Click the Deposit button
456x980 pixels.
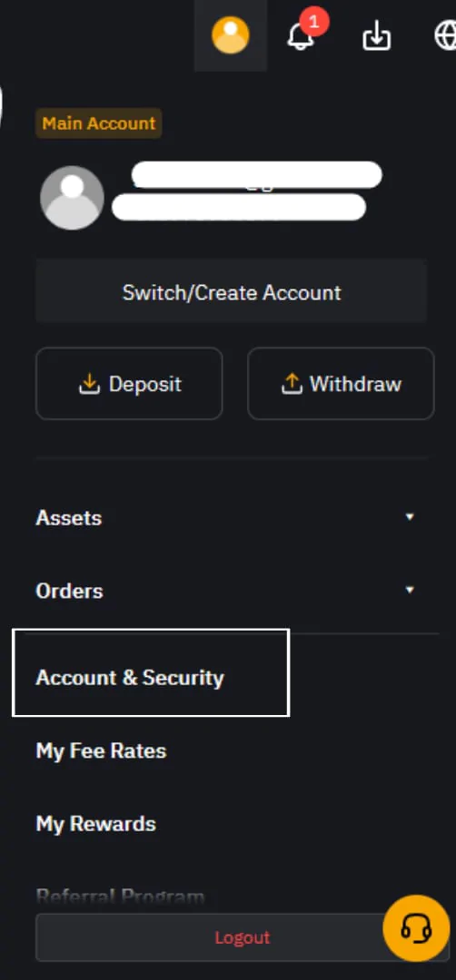click(x=129, y=384)
